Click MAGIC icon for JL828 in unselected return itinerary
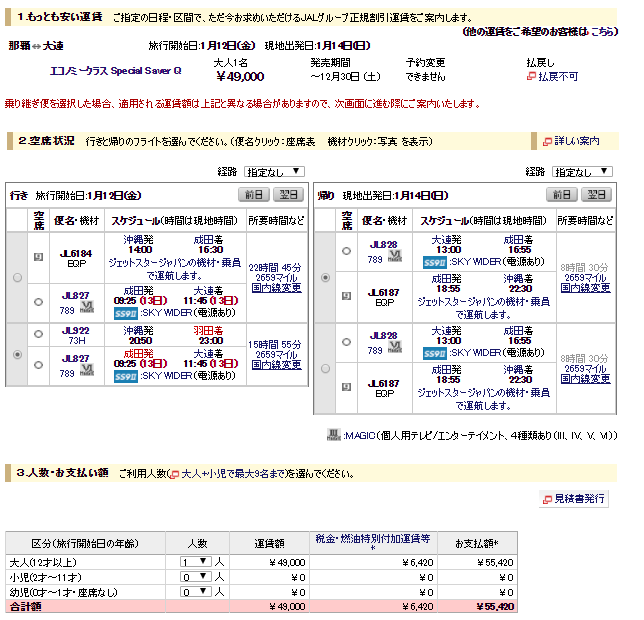 395,347
